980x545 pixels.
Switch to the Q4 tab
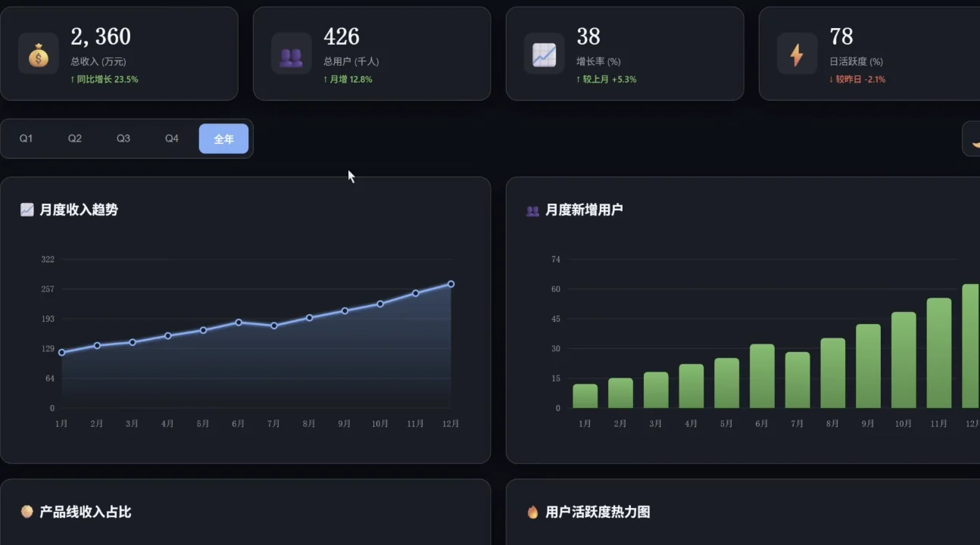tap(172, 139)
